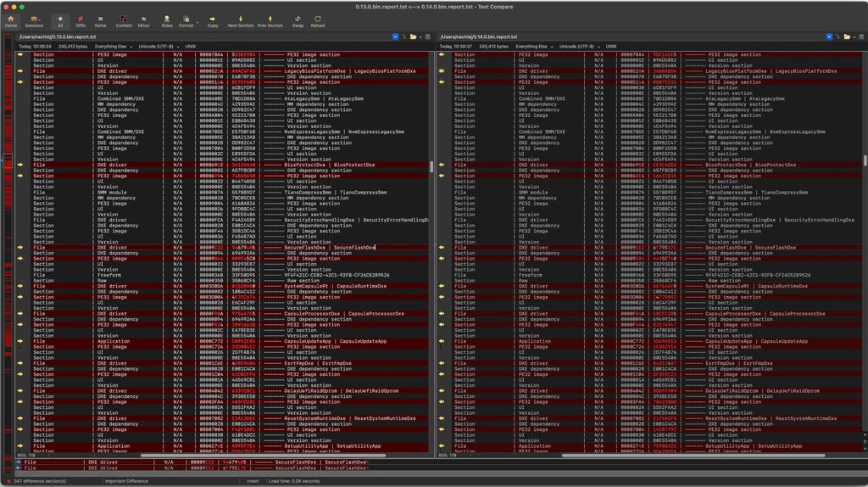Click the right file path field

point(631,36)
